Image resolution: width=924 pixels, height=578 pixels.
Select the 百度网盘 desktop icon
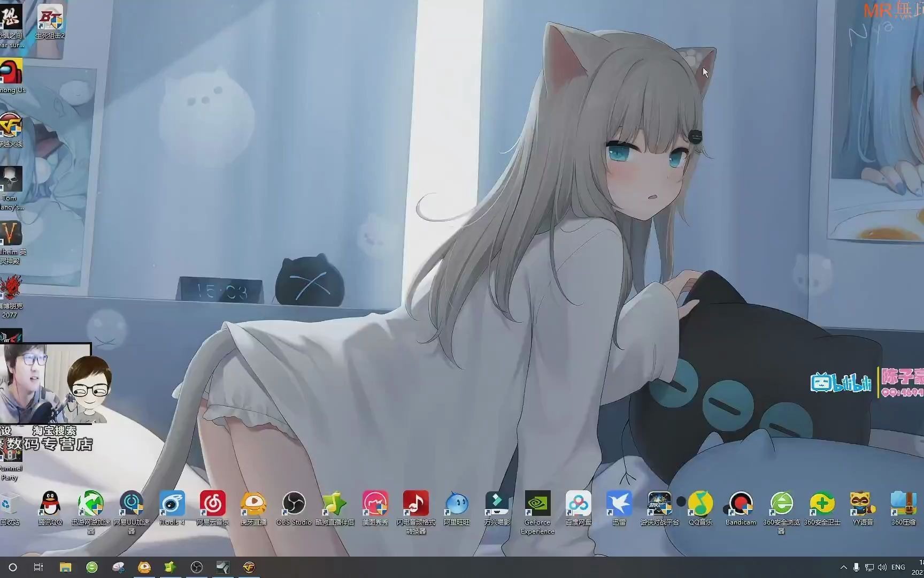[x=579, y=508]
